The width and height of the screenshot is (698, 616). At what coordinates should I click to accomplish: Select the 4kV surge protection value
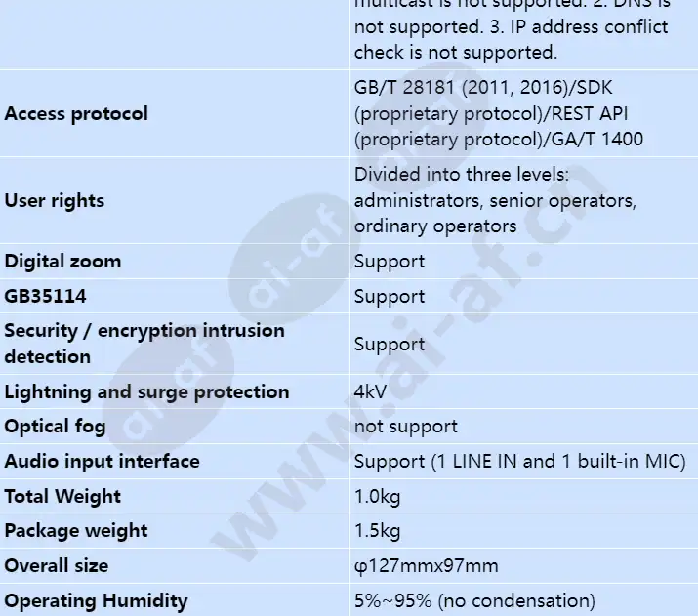(370, 392)
